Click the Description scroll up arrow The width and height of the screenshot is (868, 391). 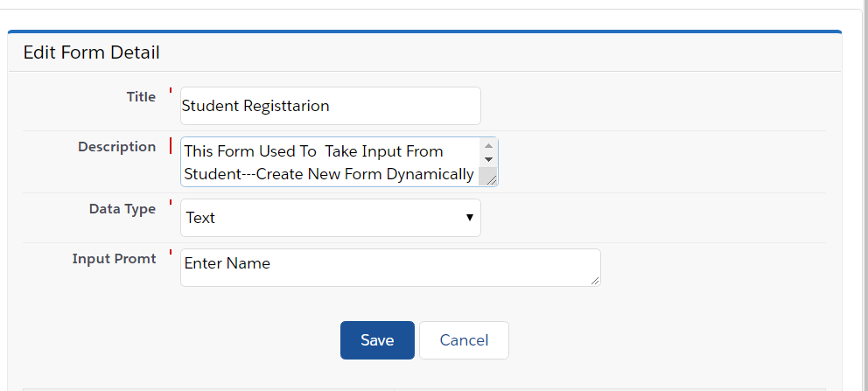coord(488,144)
